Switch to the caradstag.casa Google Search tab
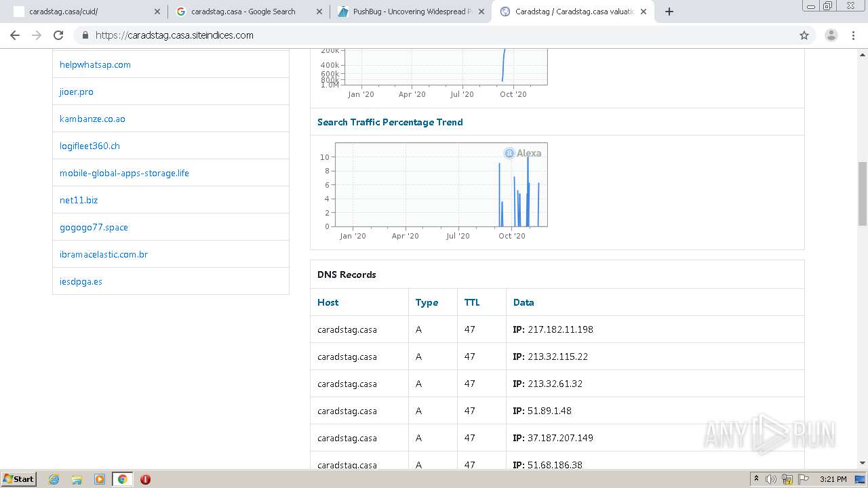The width and height of the screenshot is (868, 488). (x=249, y=12)
